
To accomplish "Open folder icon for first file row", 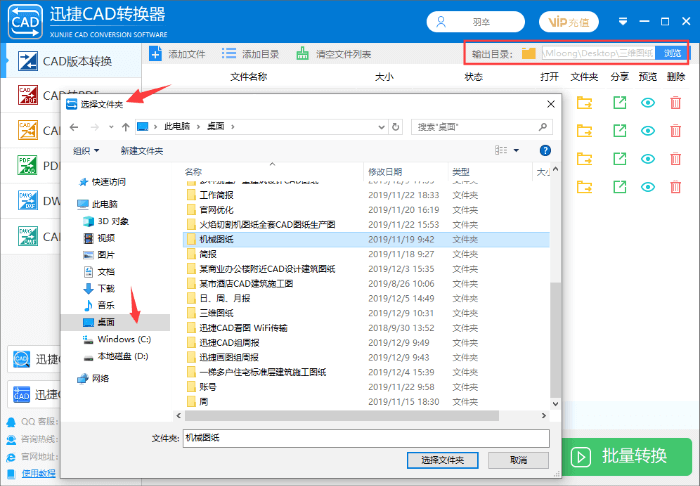I will coord(584,103).
